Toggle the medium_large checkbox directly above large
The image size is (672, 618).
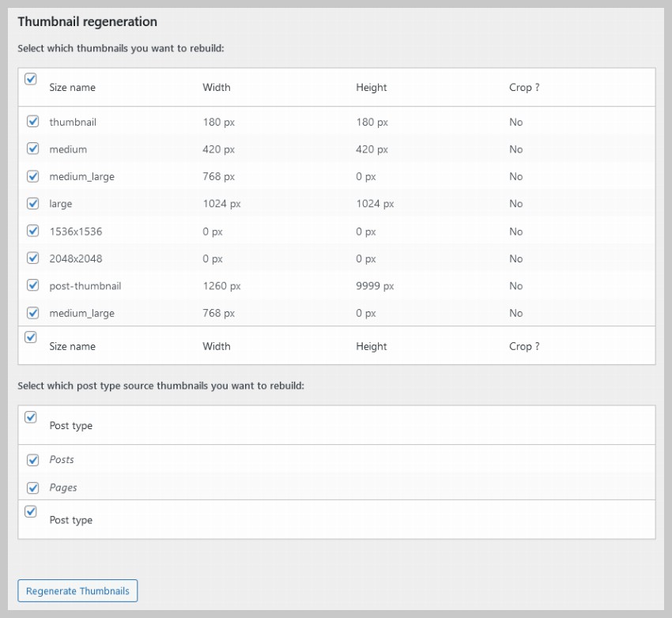(x=33, y=176)
